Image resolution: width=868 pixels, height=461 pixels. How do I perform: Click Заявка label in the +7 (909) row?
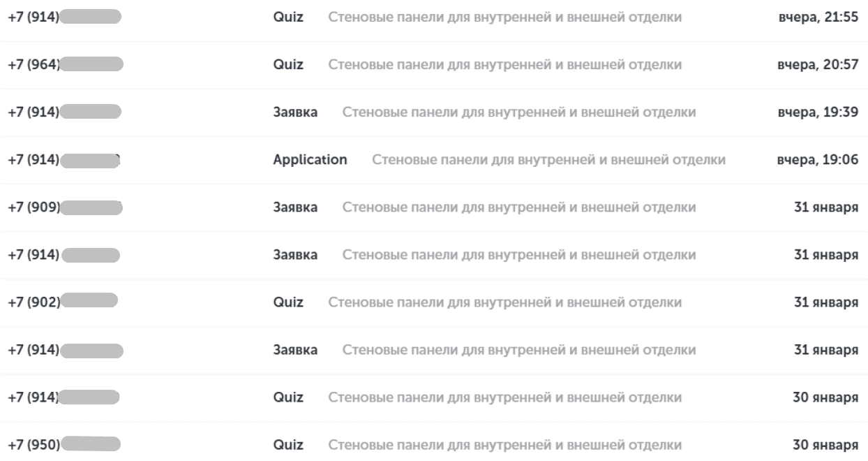[x=295, y=207]
